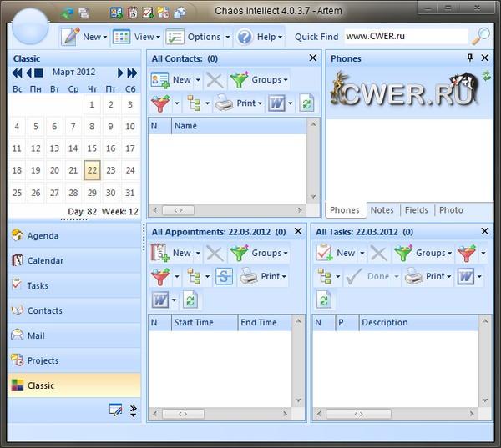Click the Quick Find magnifier icon
The image size is (501, 448).
pyautogui.click(x=481, y=36)
